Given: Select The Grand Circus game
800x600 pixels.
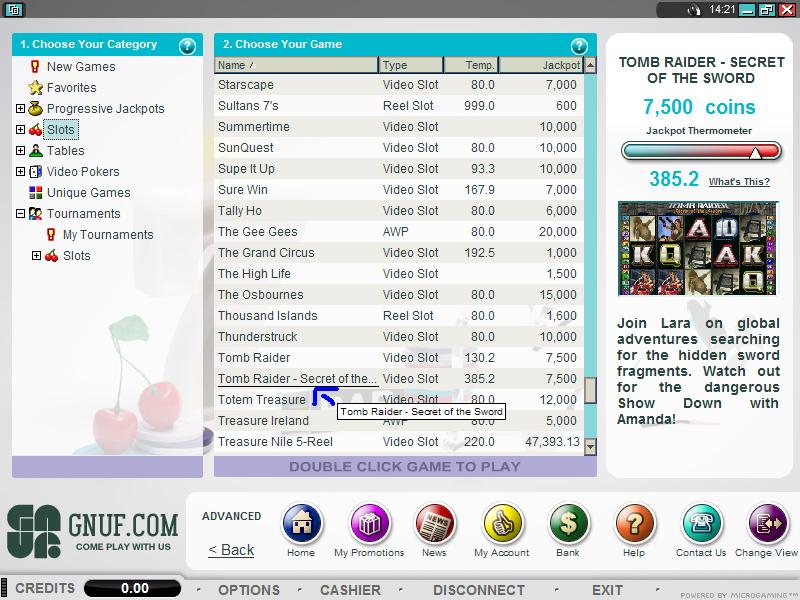Looking at the screenshot, I should [399, 253].
